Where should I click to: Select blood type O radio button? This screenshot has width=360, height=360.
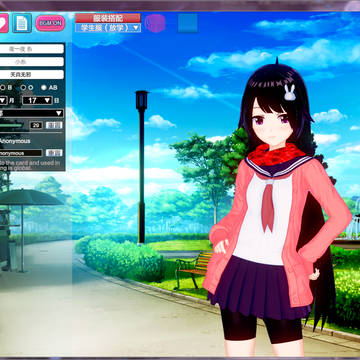(24, 88)
